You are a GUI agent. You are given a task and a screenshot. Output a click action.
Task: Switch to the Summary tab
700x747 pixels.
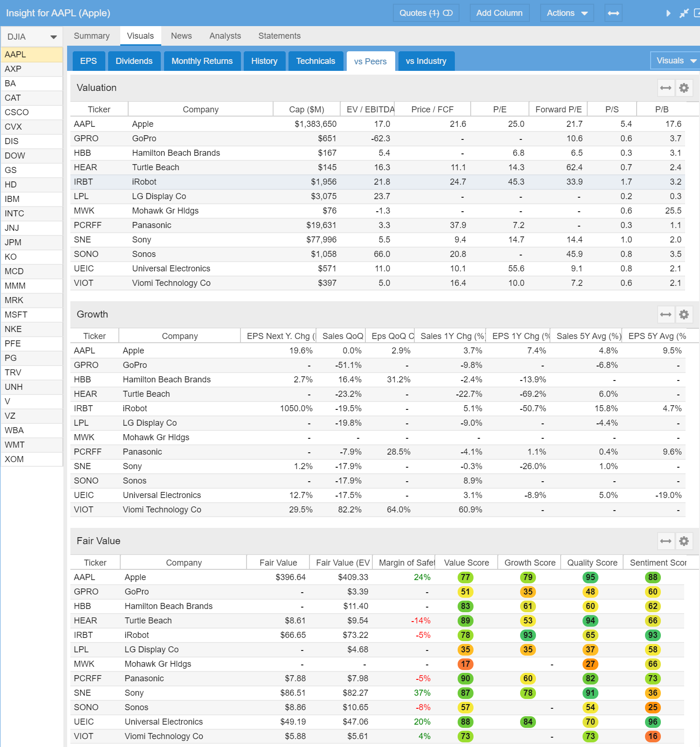coord(92,36)
